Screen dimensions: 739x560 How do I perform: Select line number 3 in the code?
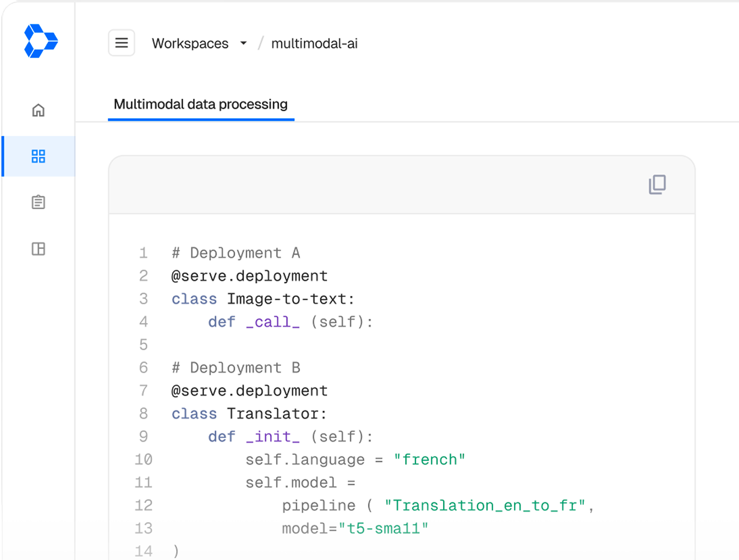click(144, 299)
